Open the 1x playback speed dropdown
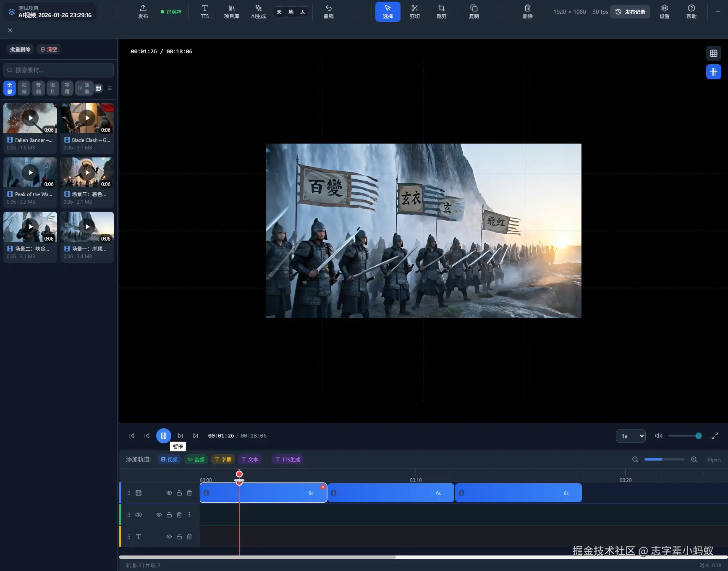728x571 pixels. (x=630, y=436)
